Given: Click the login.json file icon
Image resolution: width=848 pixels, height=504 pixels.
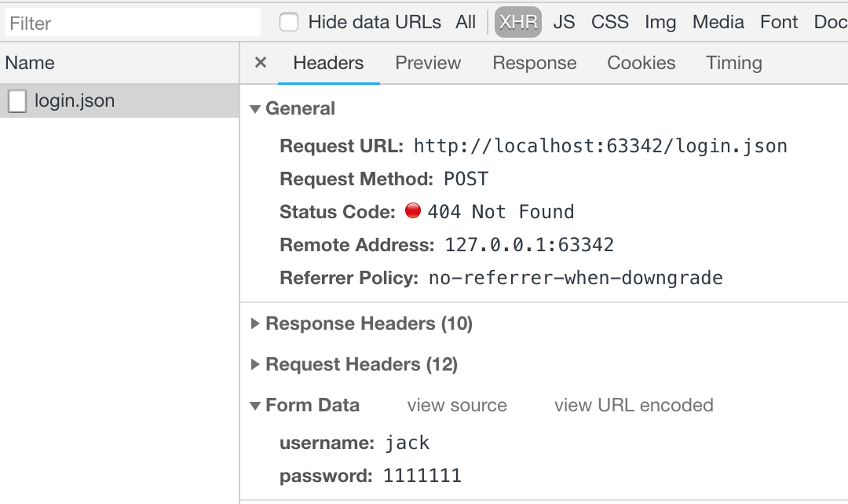Looking at the screenshot, I should pyautogui.click(x=17, y=101).
